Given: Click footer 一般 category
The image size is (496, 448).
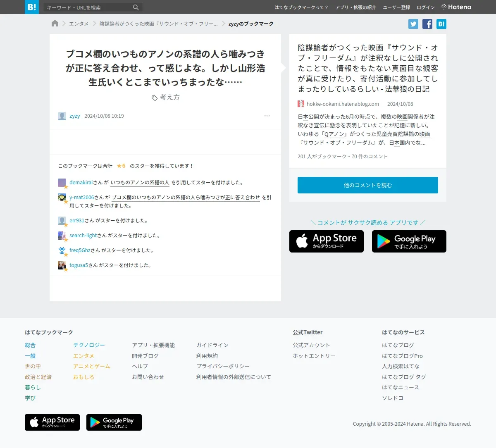Looking at the screenshot, I should point(30,356).
